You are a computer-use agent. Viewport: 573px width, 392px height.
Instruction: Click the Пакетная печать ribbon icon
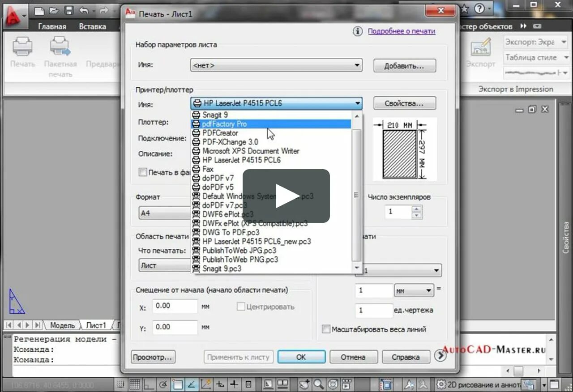(60, 46)
